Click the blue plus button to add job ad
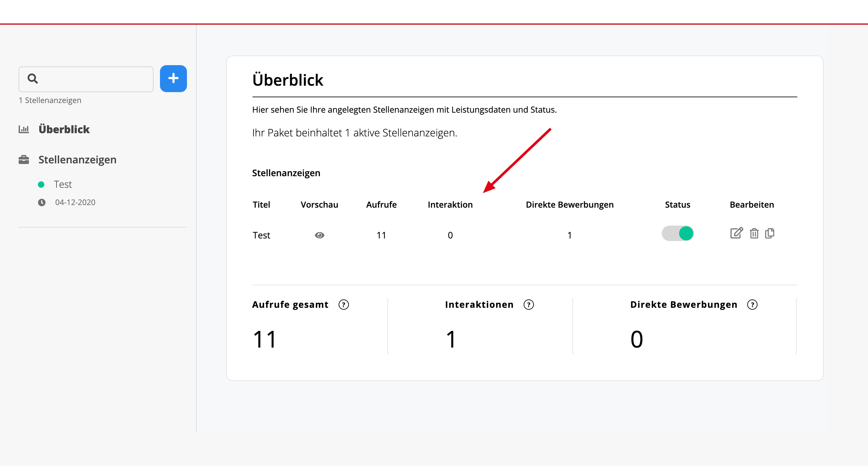 pyautogui.click(x=173, y=78)
